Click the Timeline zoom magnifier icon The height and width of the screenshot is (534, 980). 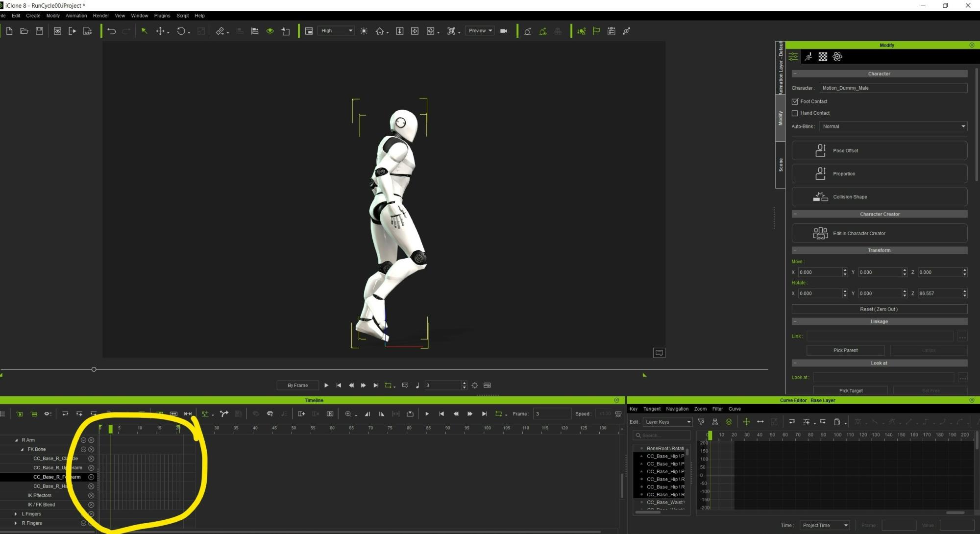pos(348,414)
